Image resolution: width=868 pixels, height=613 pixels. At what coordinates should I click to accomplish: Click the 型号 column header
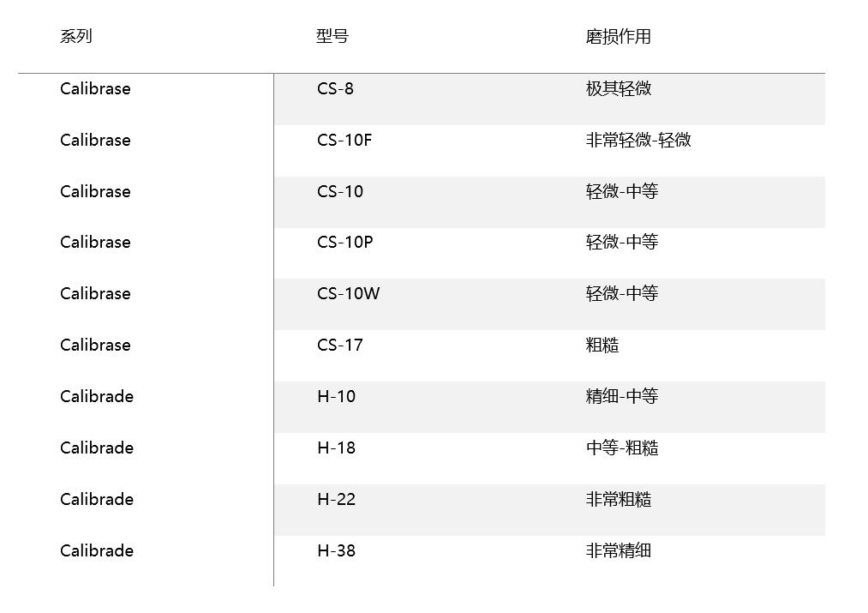(x=332, y=37)
